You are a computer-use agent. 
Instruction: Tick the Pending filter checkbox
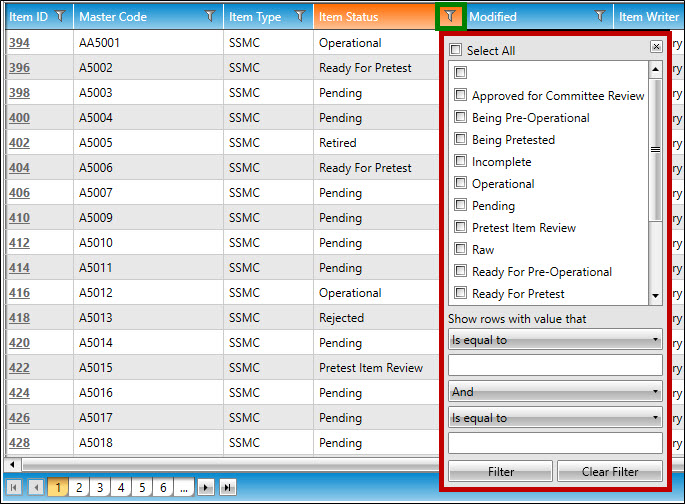(x=461, y=205)
